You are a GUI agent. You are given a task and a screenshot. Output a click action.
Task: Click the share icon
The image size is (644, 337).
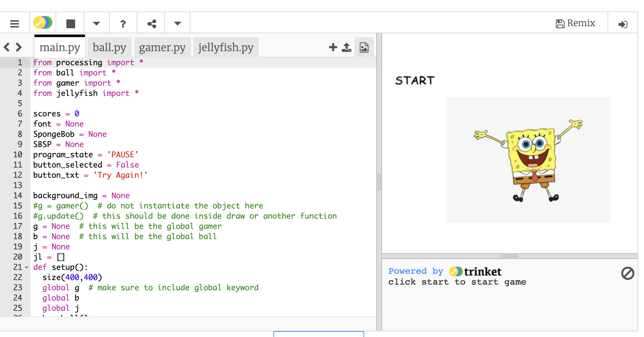tap(152, 24)
